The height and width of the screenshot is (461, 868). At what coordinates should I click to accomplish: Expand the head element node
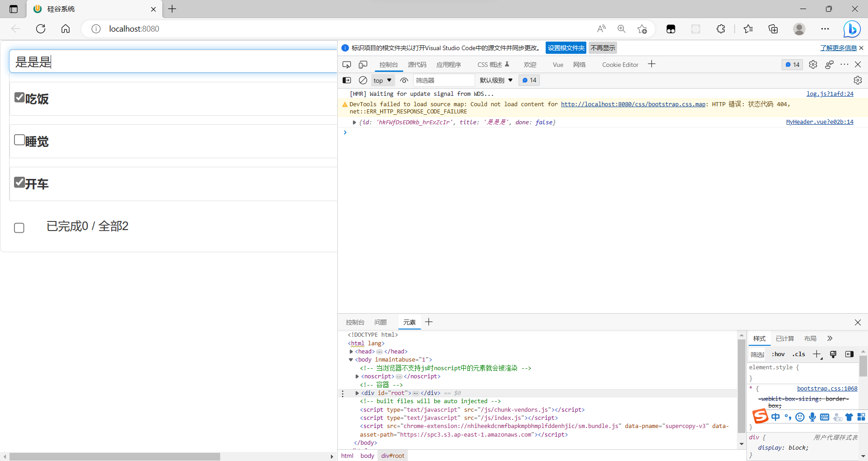(x=351, y=352)
